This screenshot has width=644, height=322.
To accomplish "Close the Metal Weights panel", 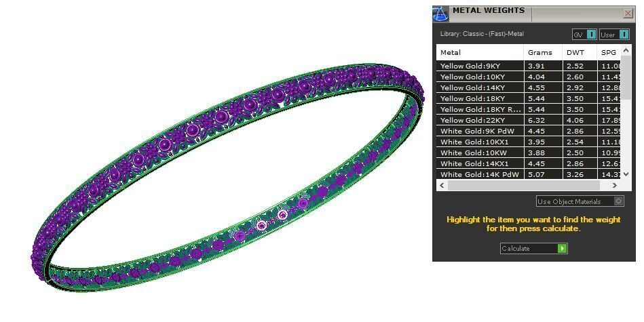I will (x=628, y=13).
